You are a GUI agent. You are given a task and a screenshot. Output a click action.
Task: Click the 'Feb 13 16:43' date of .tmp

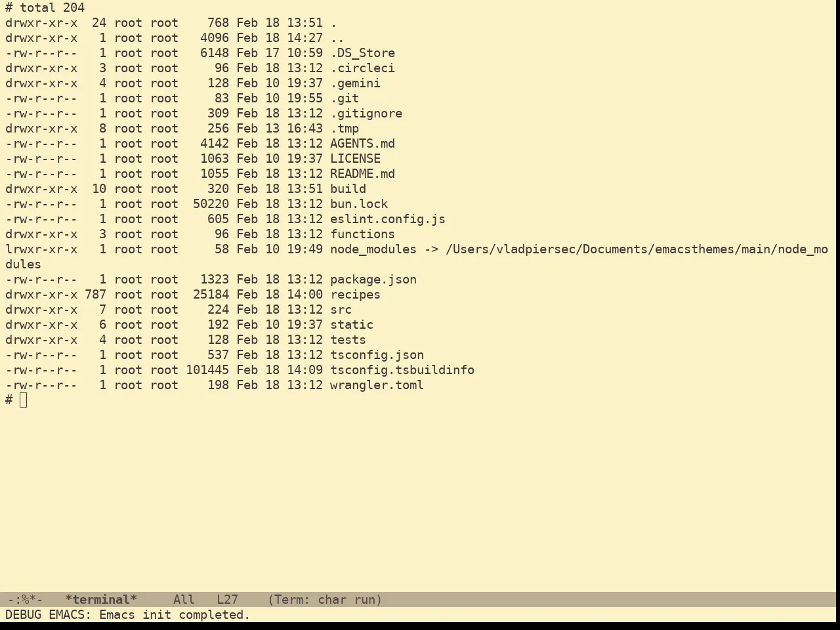click(280, 129)
